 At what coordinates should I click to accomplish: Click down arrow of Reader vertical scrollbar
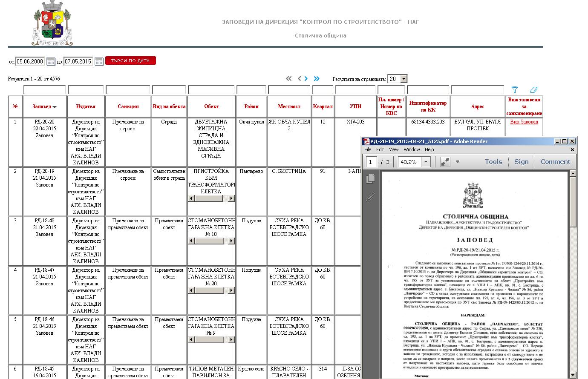tap(573, 375)
